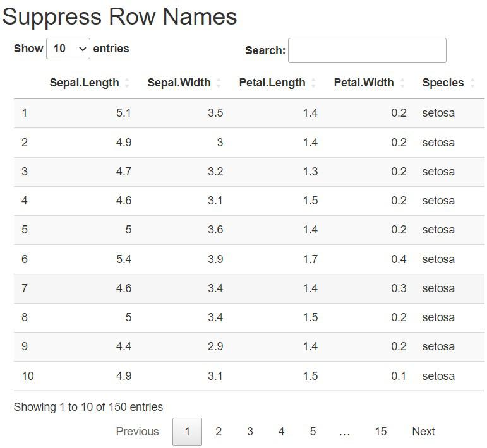Sort by the Species column header
Screen dimensions: 487x448
[x=443, y=83]
